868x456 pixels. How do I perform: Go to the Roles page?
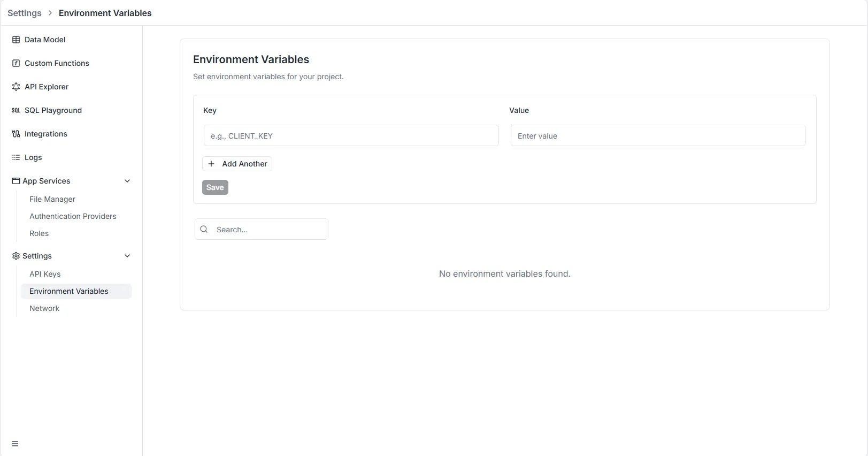[39, 233]
